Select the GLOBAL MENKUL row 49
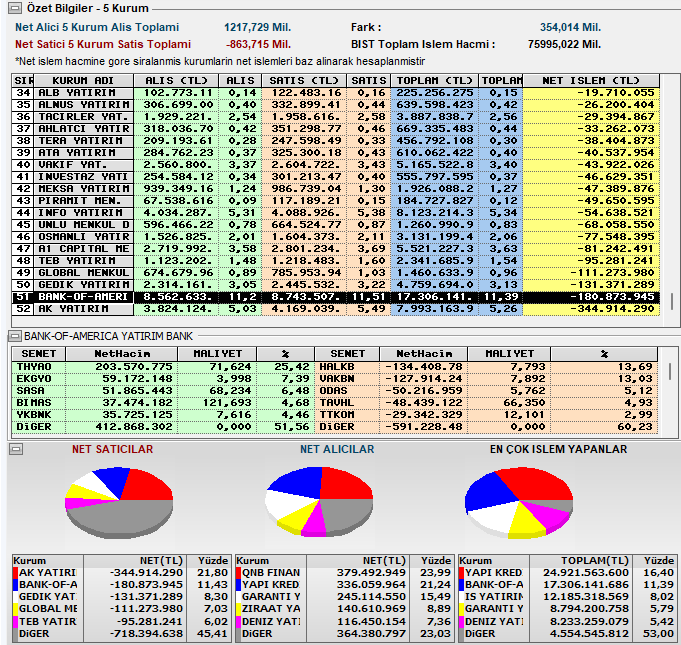 [x=336, y=273]
